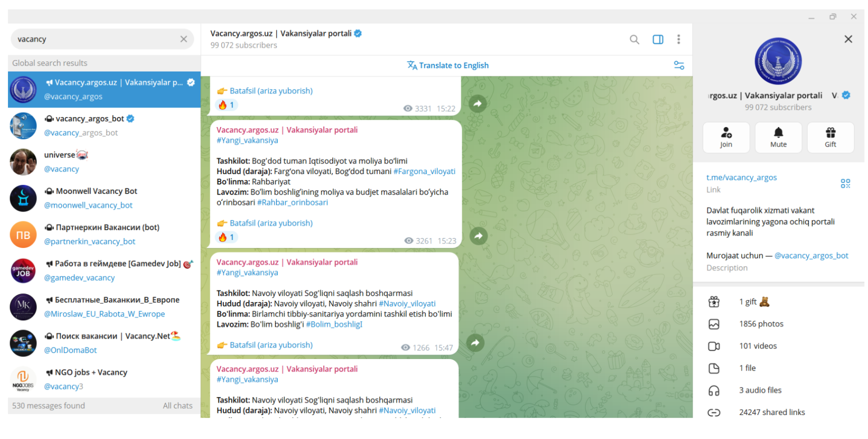Open NGO jobs + Vacancy channel
Screen dimensions: 868x439
coord(104,379)
